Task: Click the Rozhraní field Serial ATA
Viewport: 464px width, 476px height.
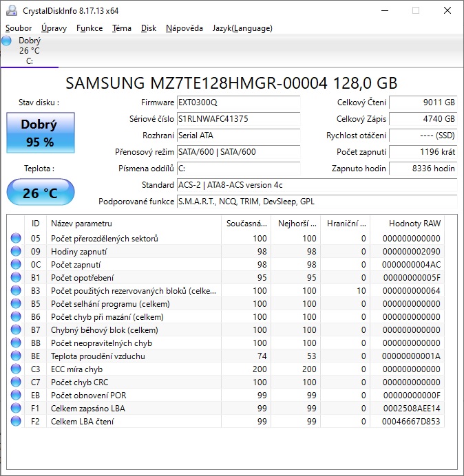Action: point(238,135)
